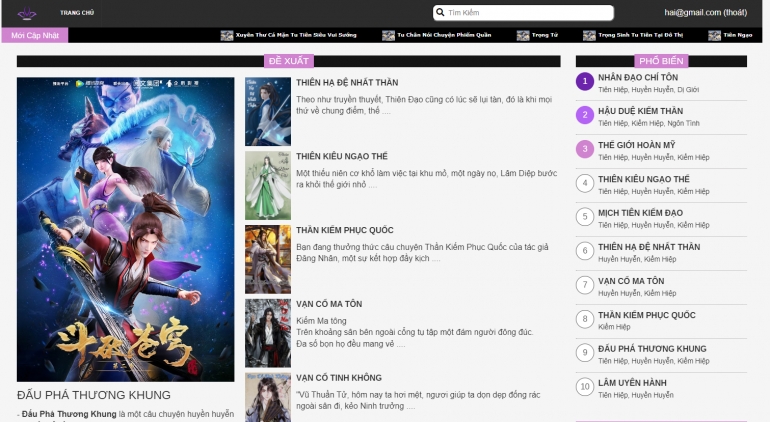Click rank 7 badge in popular list

[585, 285]
